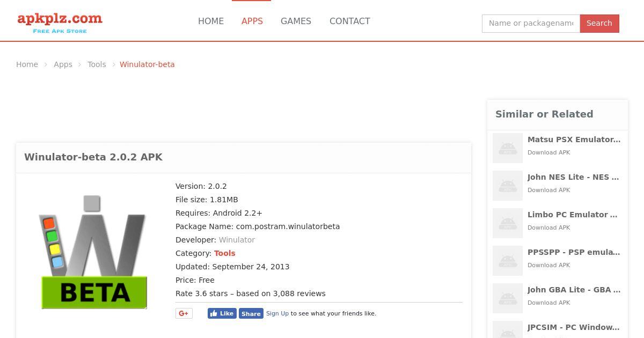Open Limbo PC Emulator placeholder icon
Screen dimensions: 644x338
click(x=508, y=223)
